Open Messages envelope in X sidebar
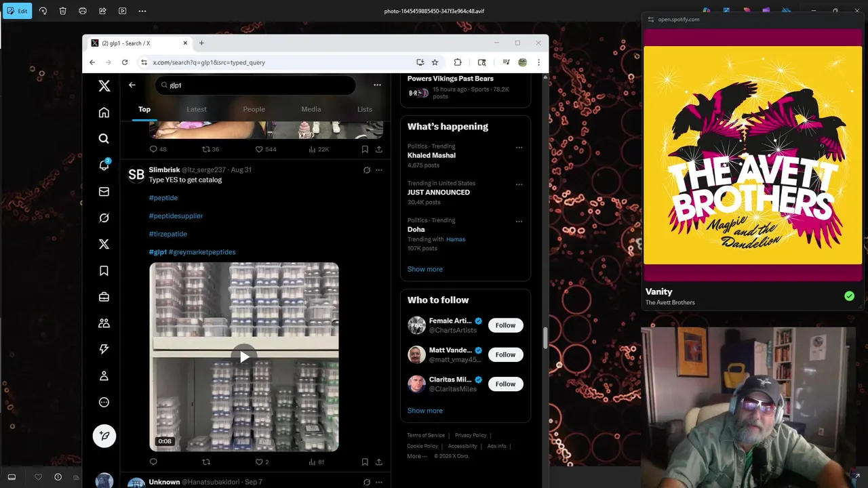Image resolution: width=868 pixels, height=488 pixels. pyautogui.click(x=104, y=192)
